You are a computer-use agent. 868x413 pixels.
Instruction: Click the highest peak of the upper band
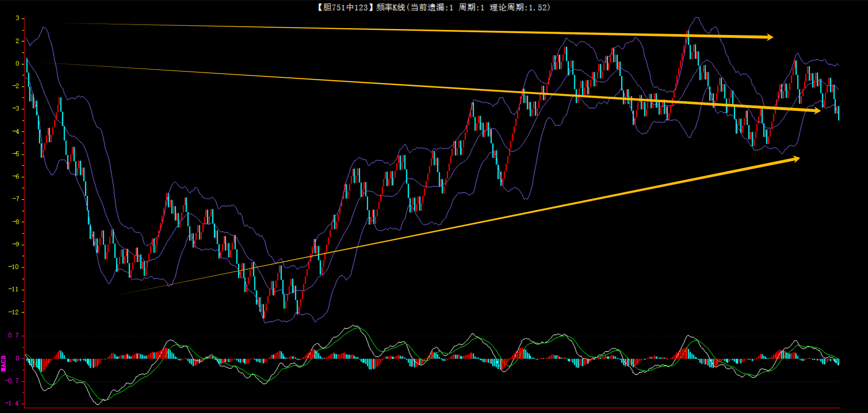click(697, 18)
